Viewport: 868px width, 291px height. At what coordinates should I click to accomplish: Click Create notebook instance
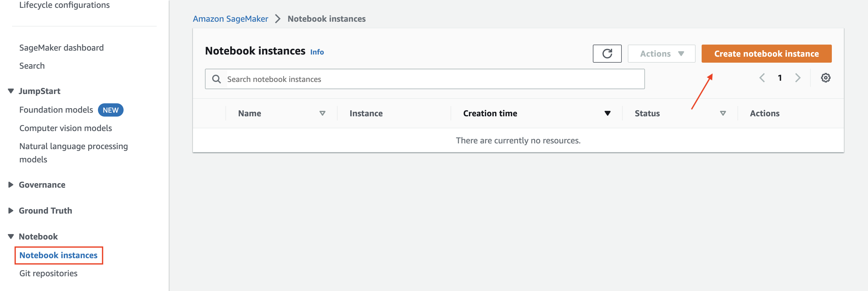coord(766,53)
